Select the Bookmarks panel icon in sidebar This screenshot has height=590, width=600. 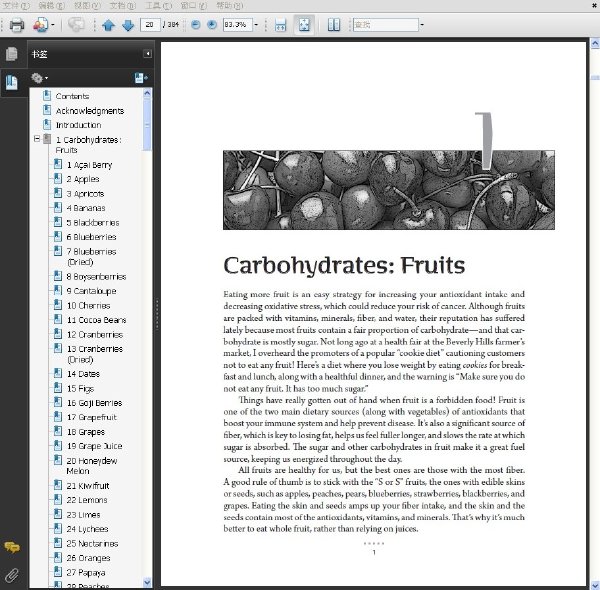[12, 82]
